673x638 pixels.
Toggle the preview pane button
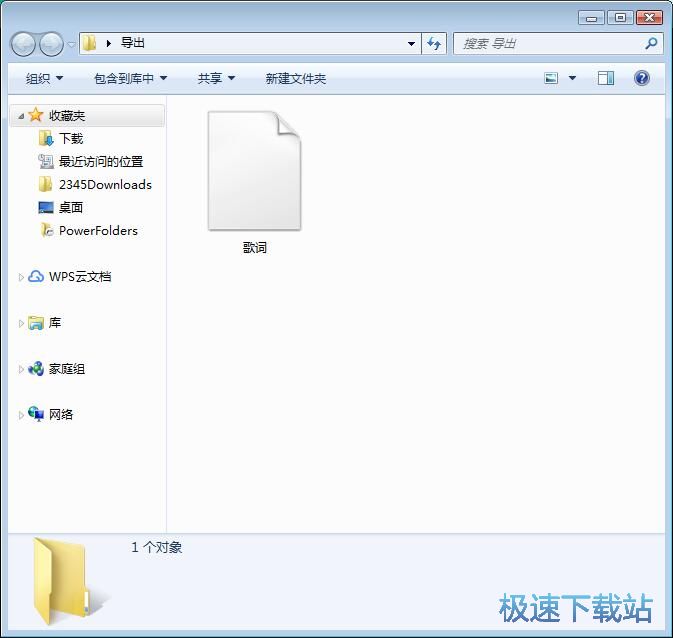coord(606,78)
